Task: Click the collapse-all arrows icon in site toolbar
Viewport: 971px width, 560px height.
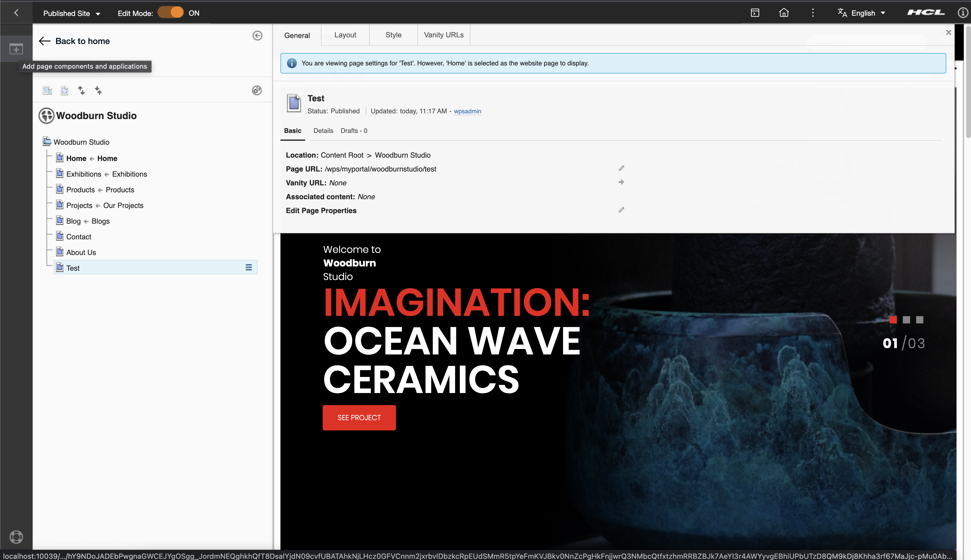Action: point(98,90)
